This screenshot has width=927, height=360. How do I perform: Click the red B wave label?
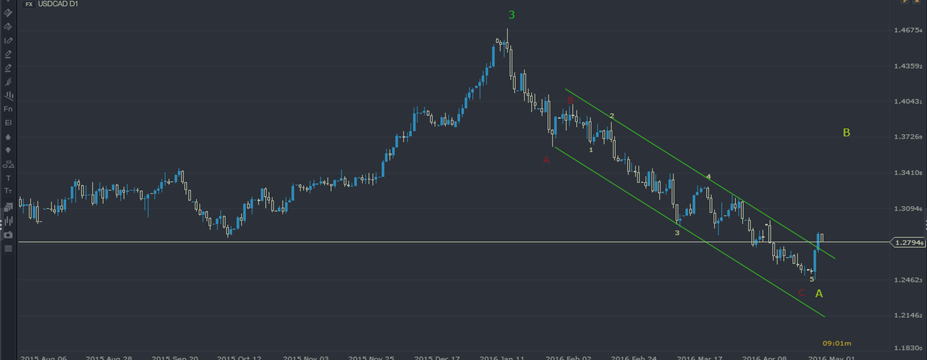click(571, 100)
